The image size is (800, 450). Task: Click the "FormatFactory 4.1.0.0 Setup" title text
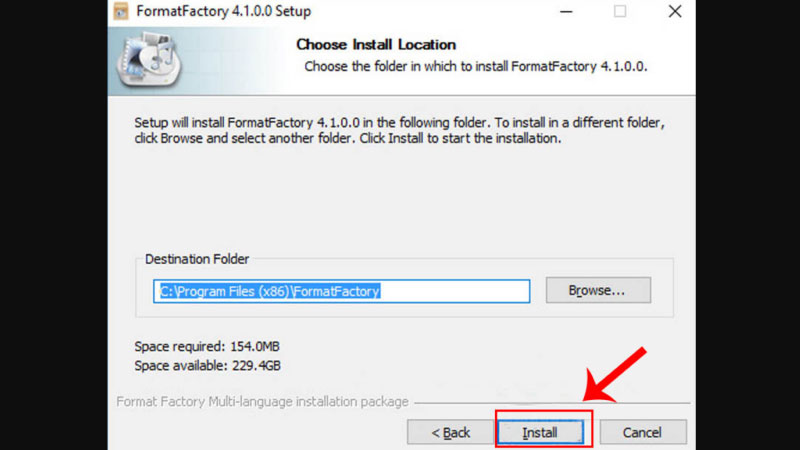pos(223,11)
